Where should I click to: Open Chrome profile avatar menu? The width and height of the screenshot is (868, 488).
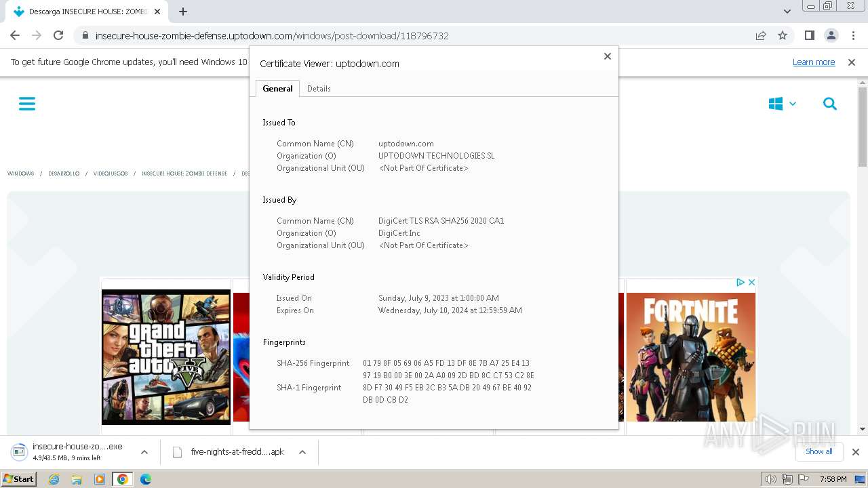pyautogui.click(x=831, y=35)
